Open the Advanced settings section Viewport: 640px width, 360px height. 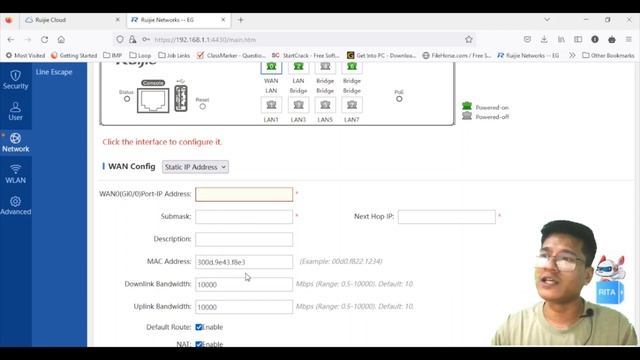(16, 205)
